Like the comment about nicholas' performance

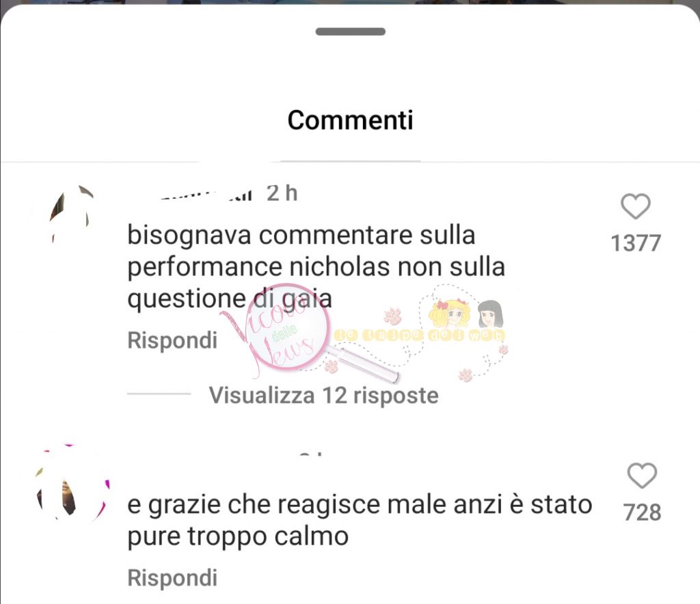[635, 206]
